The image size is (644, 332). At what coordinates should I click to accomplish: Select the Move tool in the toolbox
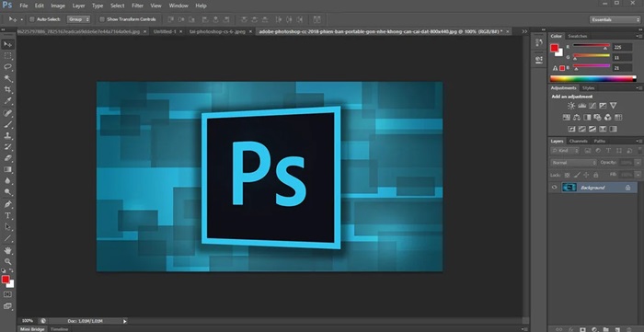[x=7, y=44]
